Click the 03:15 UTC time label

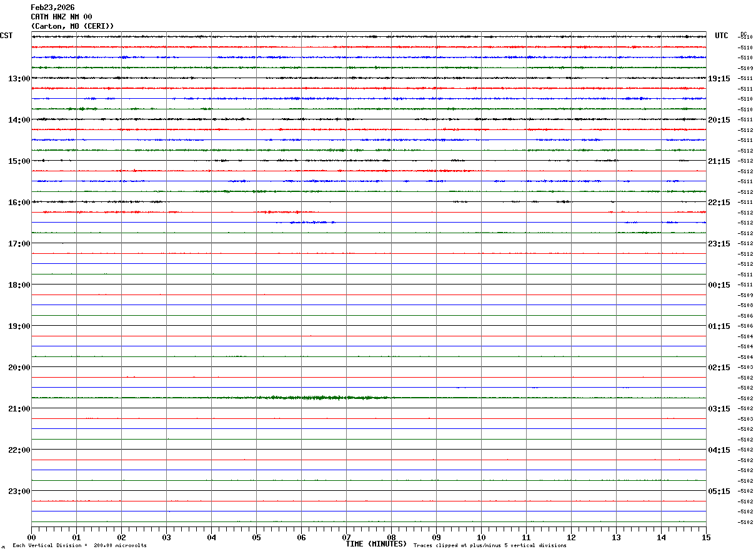[x=719, y=409]
